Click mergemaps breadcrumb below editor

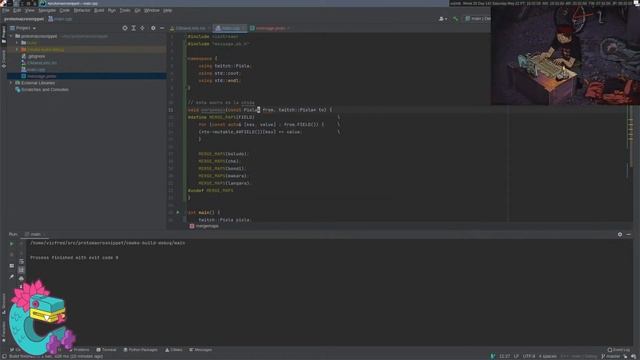click(204, 226)
